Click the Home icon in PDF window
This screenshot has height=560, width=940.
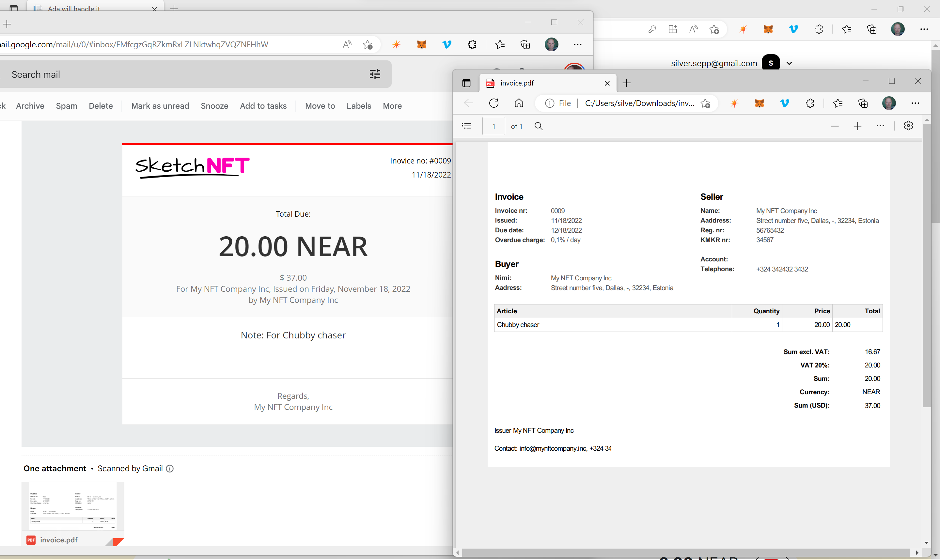click(x=519, y=103)
